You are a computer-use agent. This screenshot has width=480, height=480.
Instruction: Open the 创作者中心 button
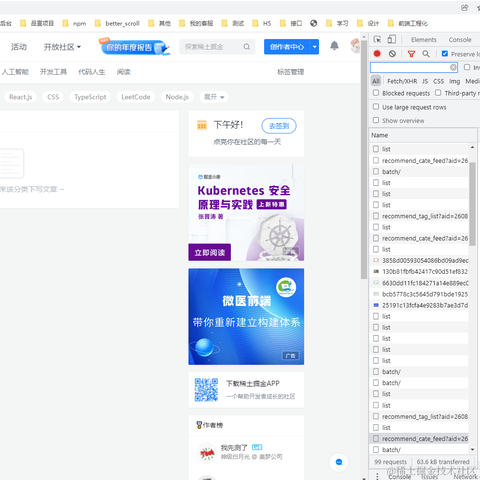pyautogui.click(x=287, y=47)
